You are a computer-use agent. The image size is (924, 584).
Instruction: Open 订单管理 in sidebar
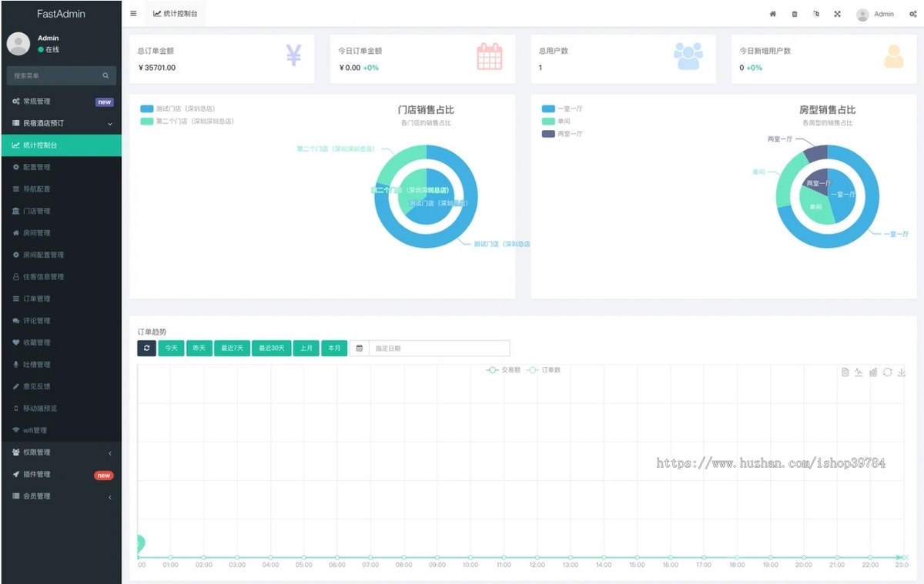pos(61,299)
